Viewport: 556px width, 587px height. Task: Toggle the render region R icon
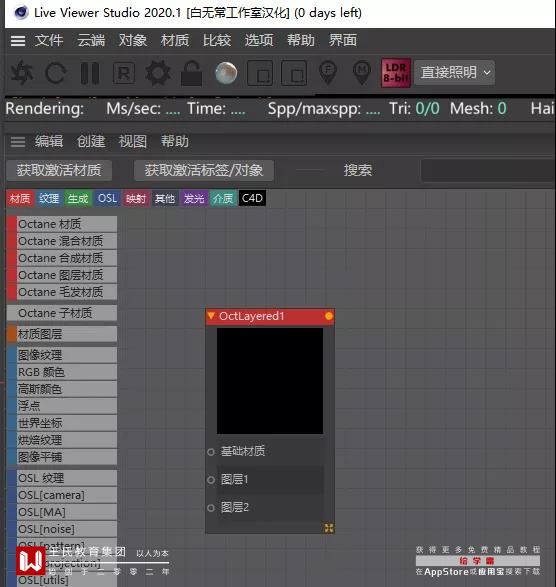(x=124, y=73)
